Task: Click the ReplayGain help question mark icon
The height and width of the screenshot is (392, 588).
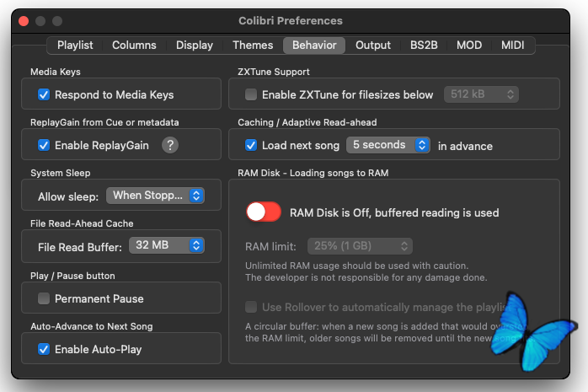Action: [x=170, y=145]
